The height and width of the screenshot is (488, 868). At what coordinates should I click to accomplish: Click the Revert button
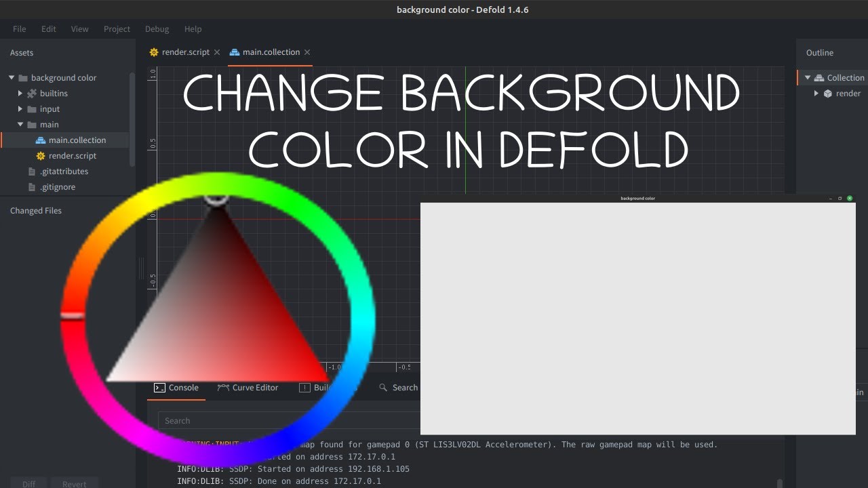point(74,484)
